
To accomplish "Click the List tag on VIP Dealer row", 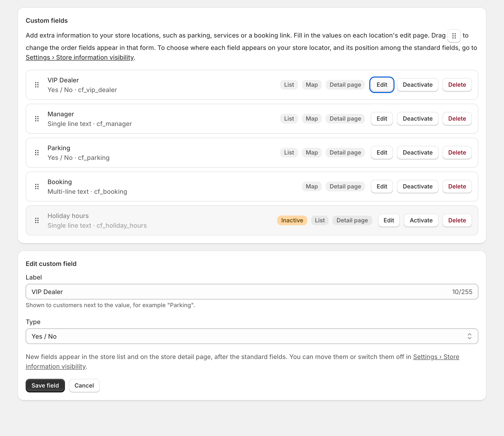I will (x=289, y=85).
